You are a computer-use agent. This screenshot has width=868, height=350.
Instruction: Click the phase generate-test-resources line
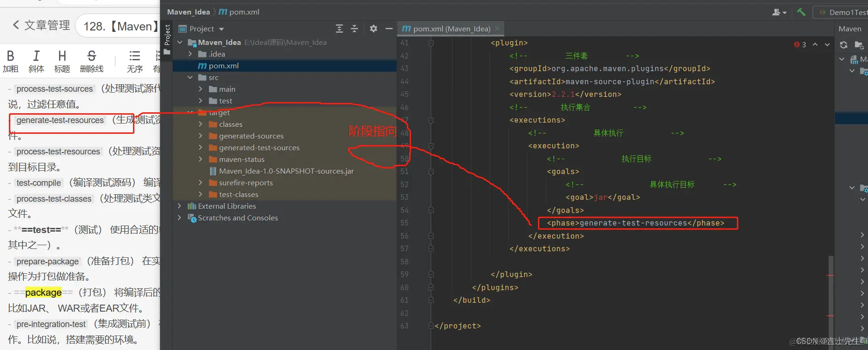[x=635, y=223]
